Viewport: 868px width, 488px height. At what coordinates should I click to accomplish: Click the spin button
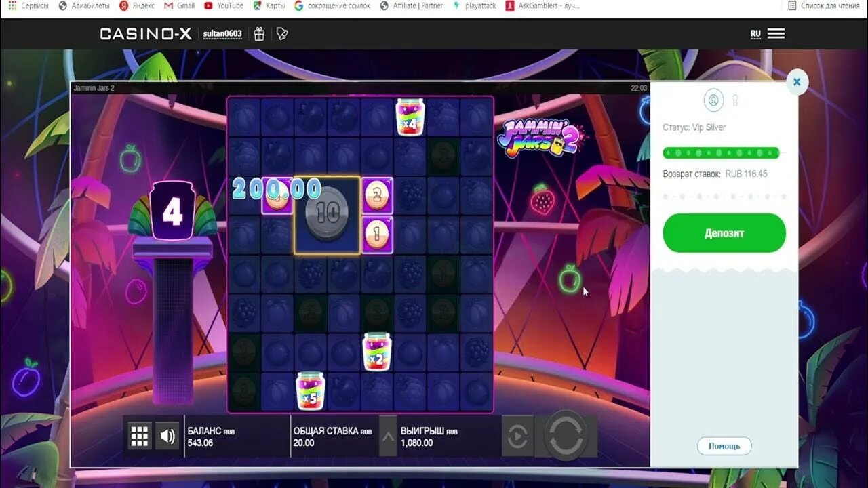[x=566, y=436]
